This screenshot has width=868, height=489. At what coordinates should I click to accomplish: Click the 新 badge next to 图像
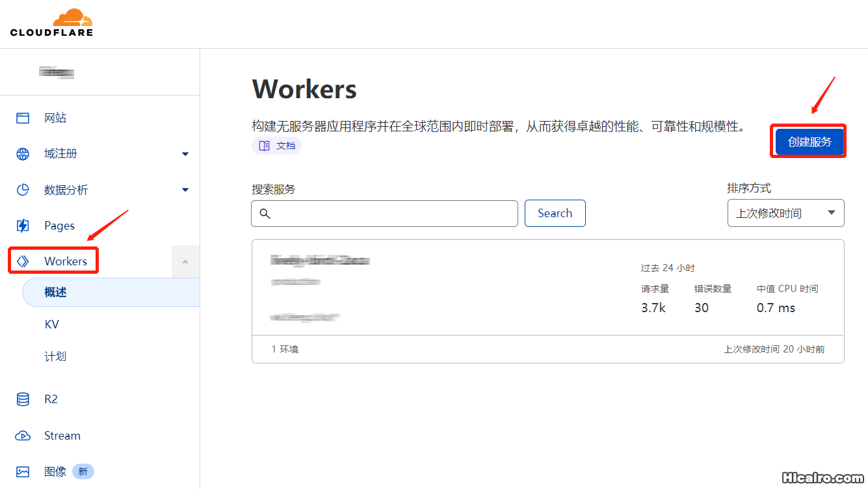pyautogui.click(x=83, y=472)
